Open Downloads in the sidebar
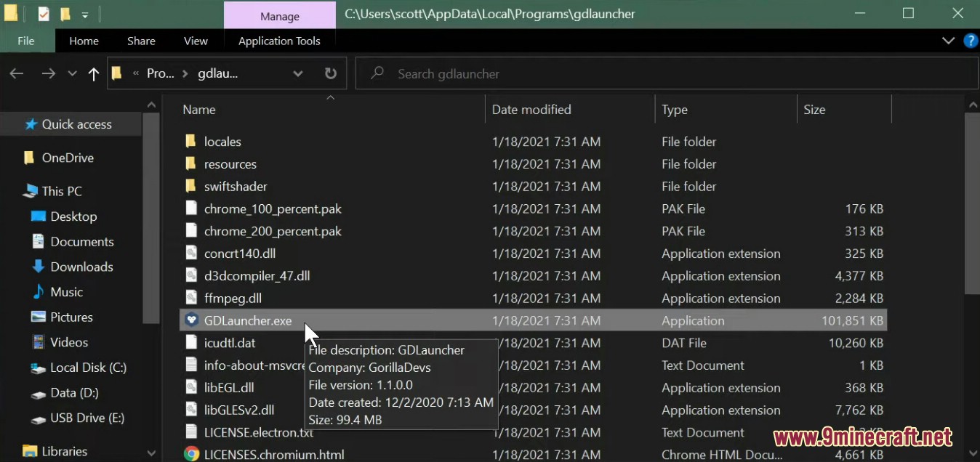Viewport: 980px width, 462px height. tap(81, 267)
